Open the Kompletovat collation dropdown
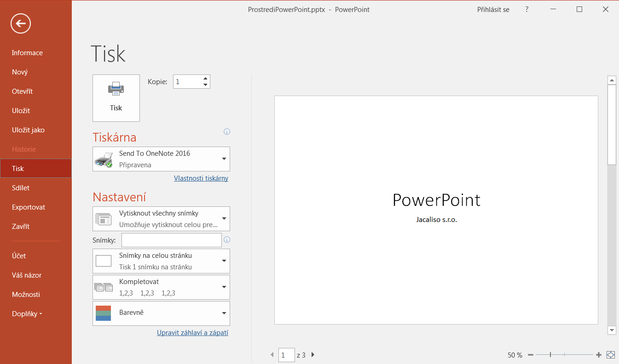619x364 pixels. tap(161, 287)
